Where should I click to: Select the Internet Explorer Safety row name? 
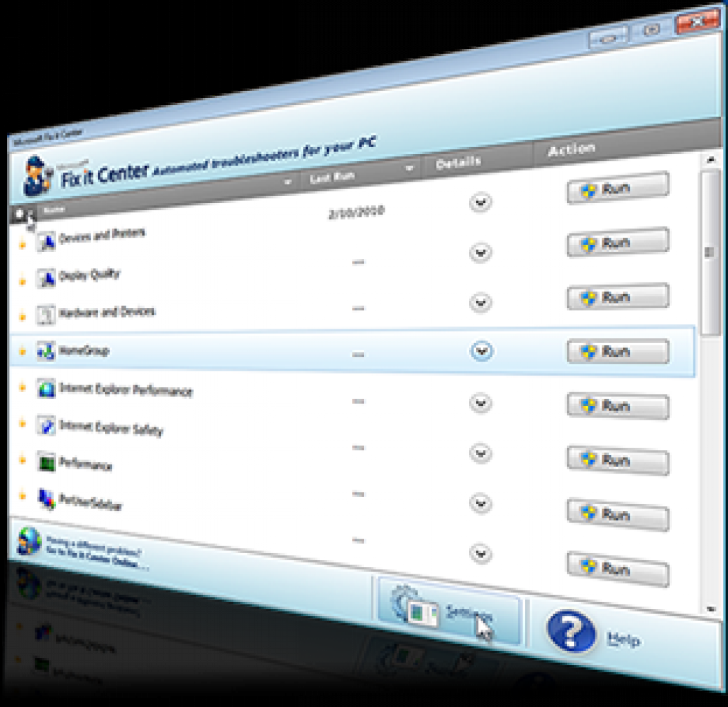point(111,427)
